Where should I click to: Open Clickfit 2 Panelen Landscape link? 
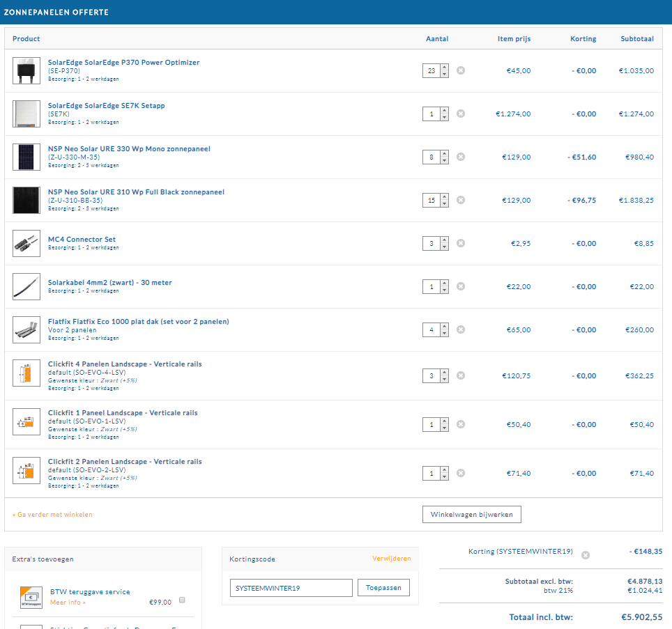[125, 462]
